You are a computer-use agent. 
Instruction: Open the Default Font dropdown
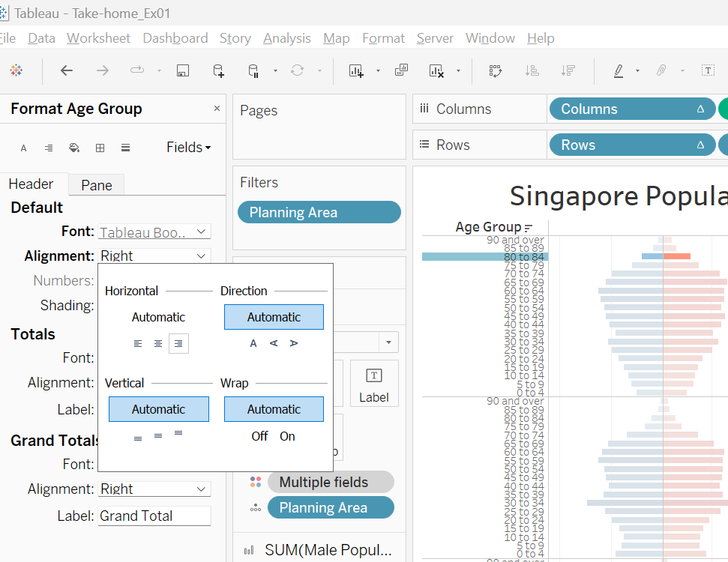click(x=154, y=232)
